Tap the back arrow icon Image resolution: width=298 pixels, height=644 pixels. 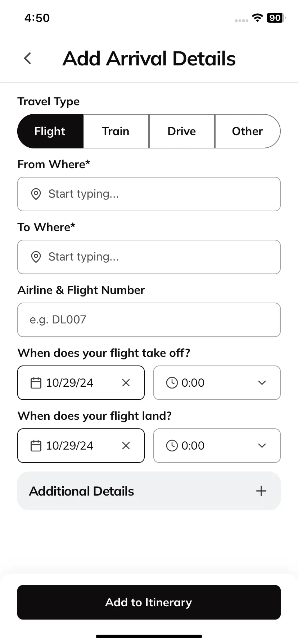pos(27,58)
